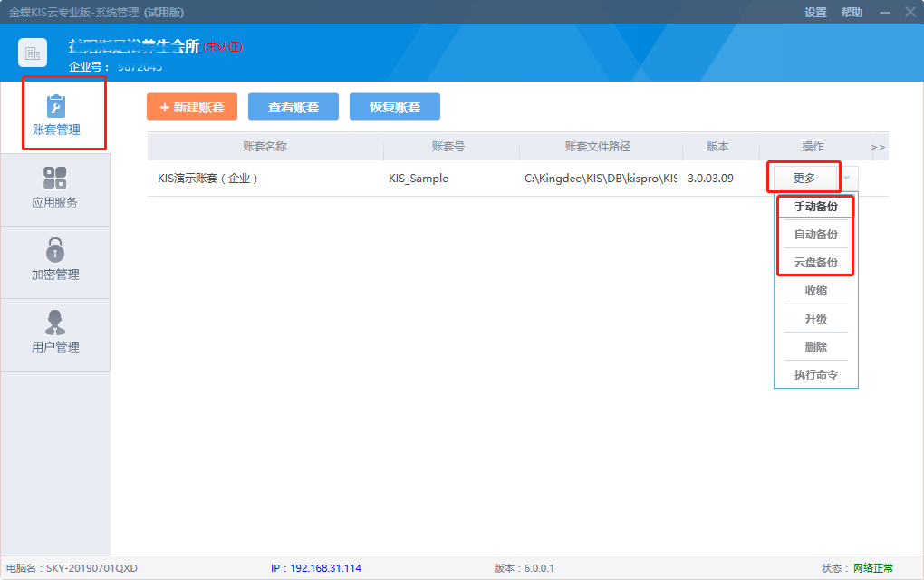
Task: Click the 查看账套 button
Action: (x=294, y=107)
